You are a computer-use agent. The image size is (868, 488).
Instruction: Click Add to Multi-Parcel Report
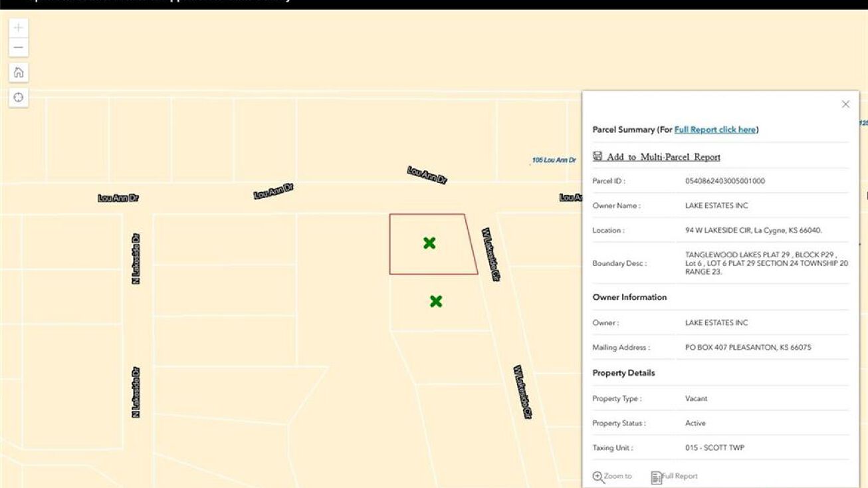tap(657, 157)
